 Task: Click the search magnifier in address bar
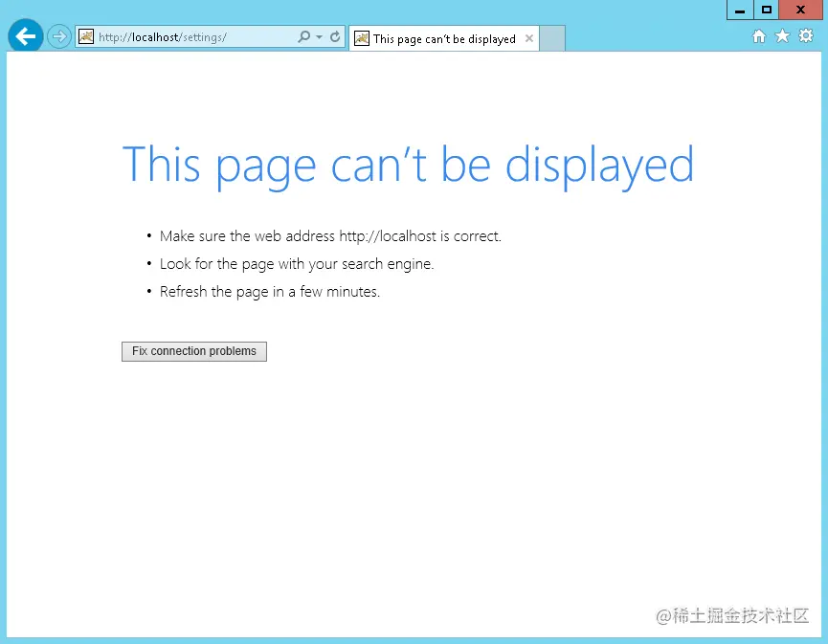(x=303, y=36)
